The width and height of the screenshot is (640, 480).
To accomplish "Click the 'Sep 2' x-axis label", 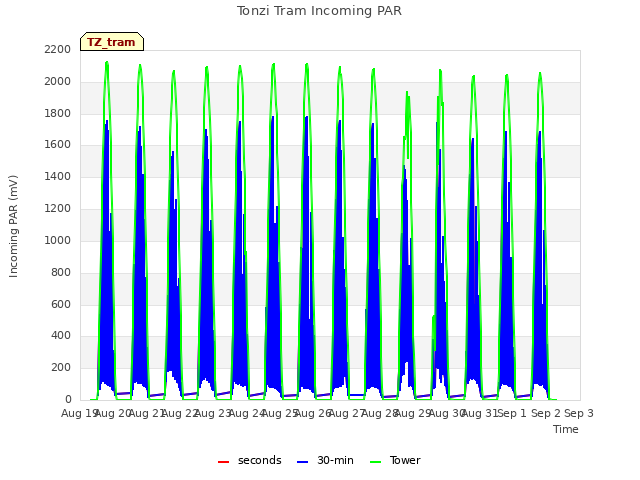I will point(546,413).
